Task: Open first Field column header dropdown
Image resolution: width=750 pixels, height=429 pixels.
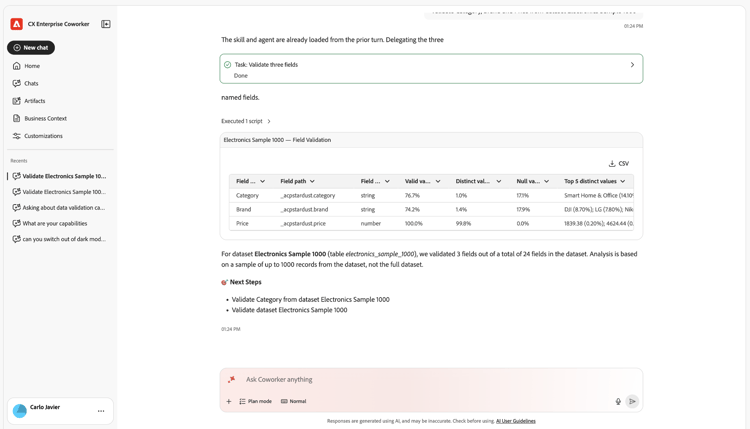Action: click(x=263, y=181)
